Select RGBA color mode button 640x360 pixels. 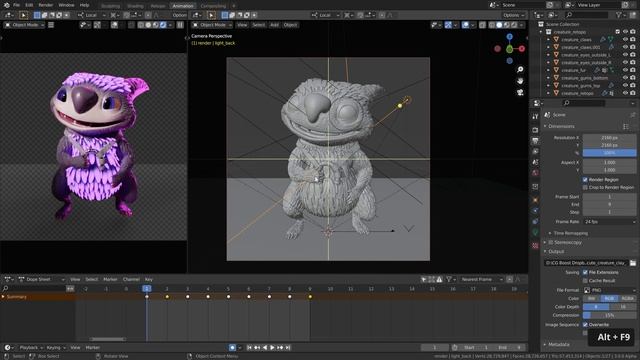[627, 299]
